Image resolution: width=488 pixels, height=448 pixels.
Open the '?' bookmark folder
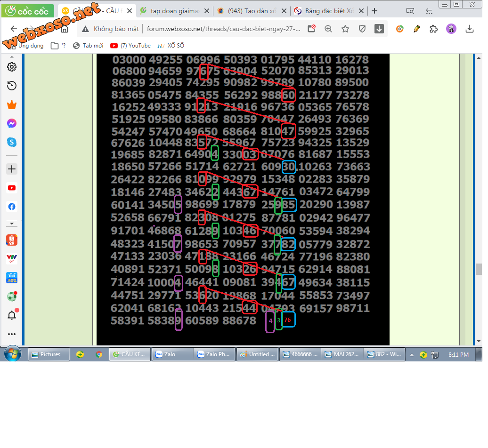58,46
